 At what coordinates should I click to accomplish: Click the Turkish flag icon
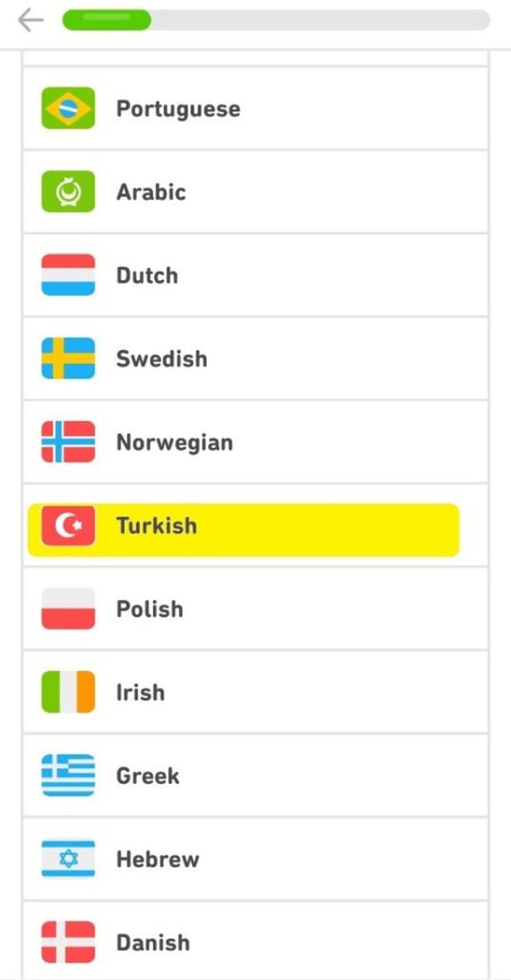[x=68, y=526]
